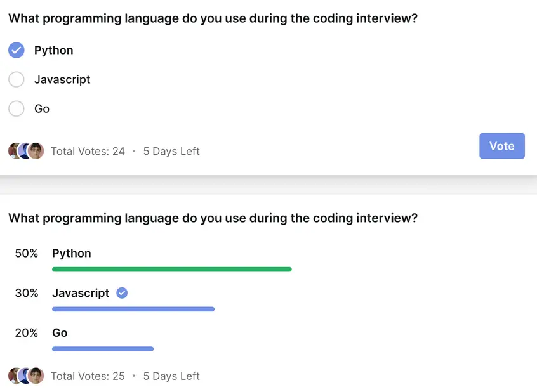
Task: Click the Total Votes: 24 text
Action: click(88, 152)
